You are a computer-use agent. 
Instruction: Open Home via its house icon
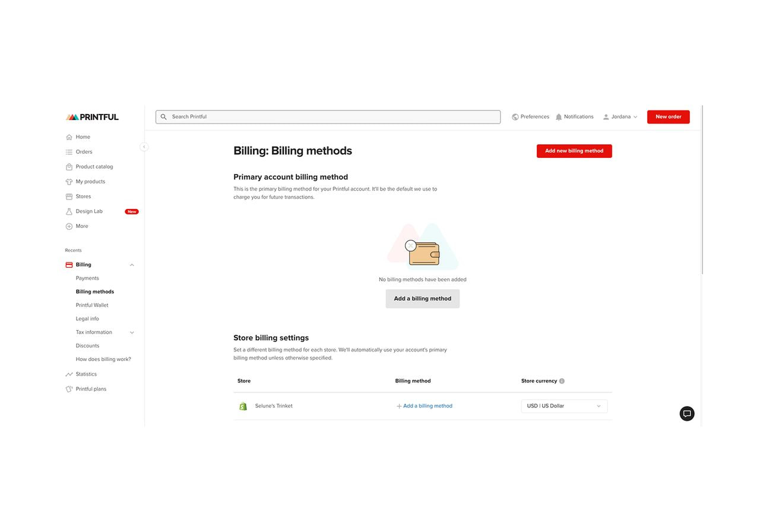[x=69, y=137]
